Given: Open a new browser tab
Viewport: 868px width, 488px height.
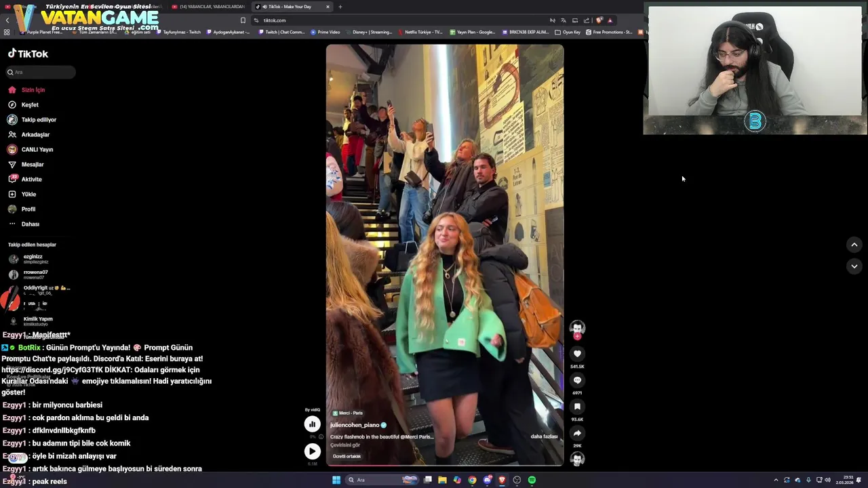Looking at the screenshot, I should (340, 7).
